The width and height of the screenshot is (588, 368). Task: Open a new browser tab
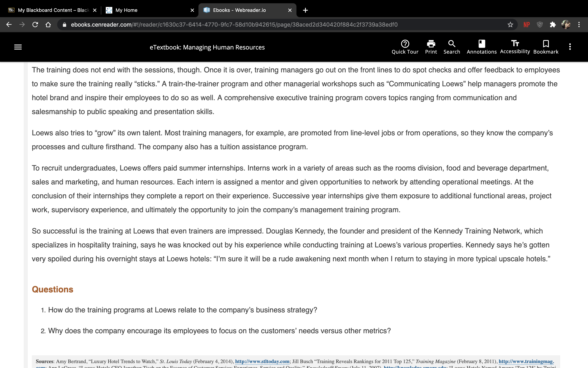pos(305,10)
